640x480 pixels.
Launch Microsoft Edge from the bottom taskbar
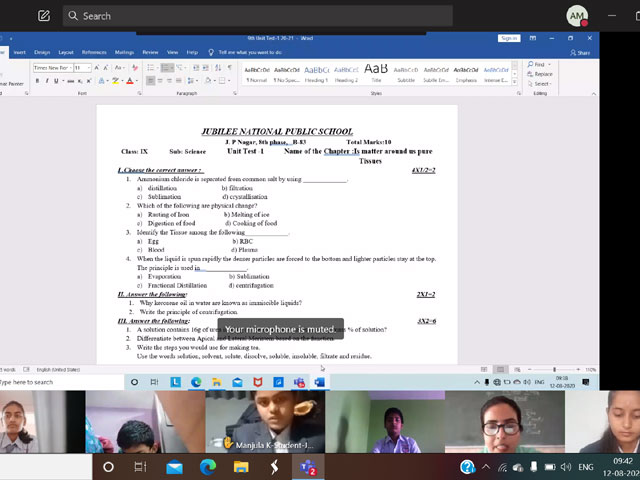[208, 467]
